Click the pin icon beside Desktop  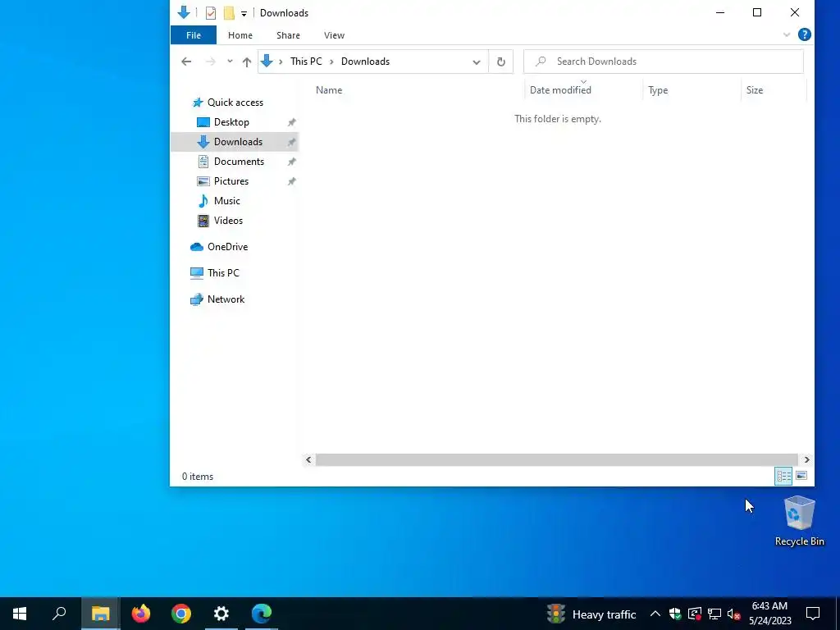[x=291, y=122]
